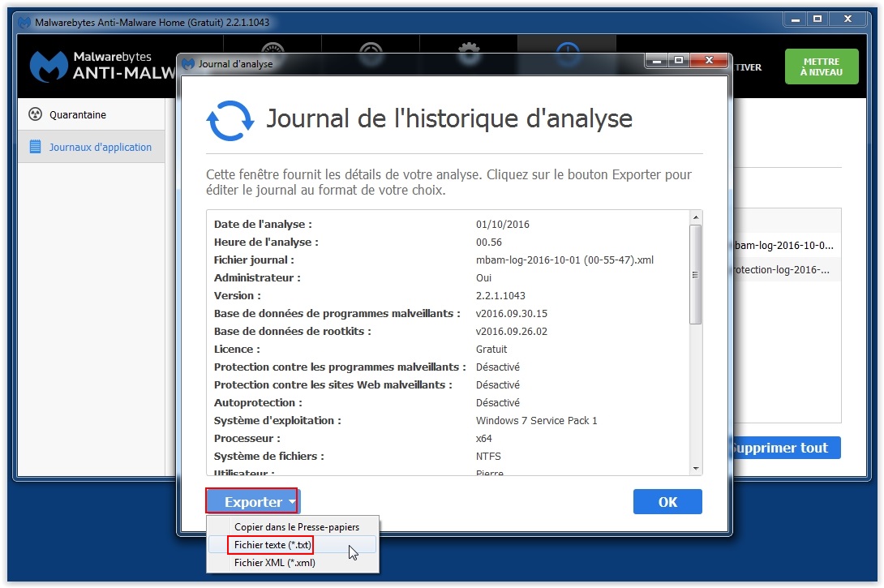Click the 'Processeur :' label
Image resolution: width=884 pixels, height=588 pixels.
point(247,438)
